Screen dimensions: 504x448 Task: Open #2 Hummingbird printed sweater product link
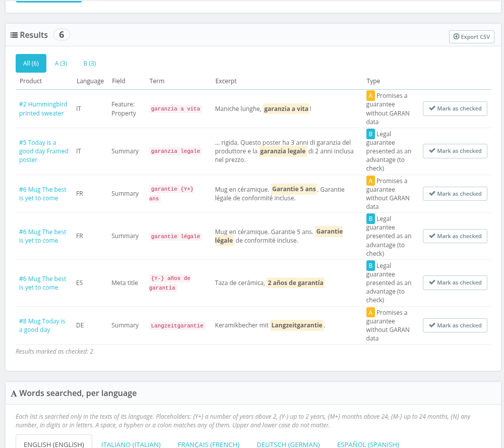click(43, 109)
